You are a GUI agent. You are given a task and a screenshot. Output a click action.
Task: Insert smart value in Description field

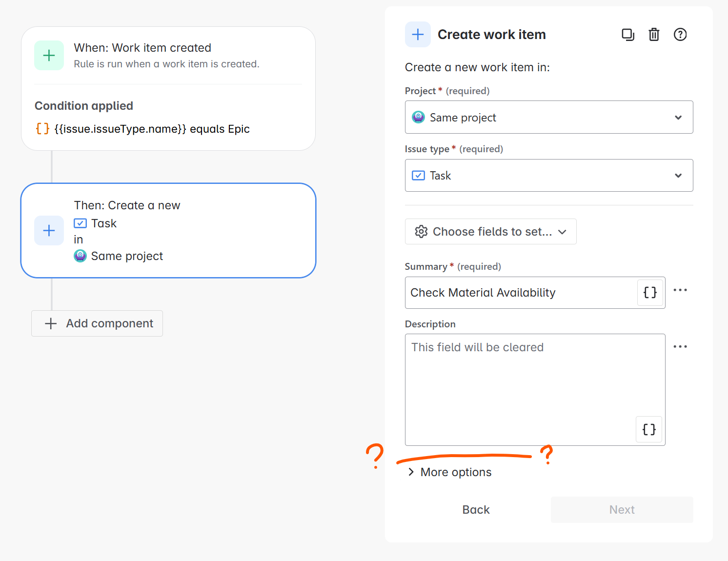click(649, 429)
